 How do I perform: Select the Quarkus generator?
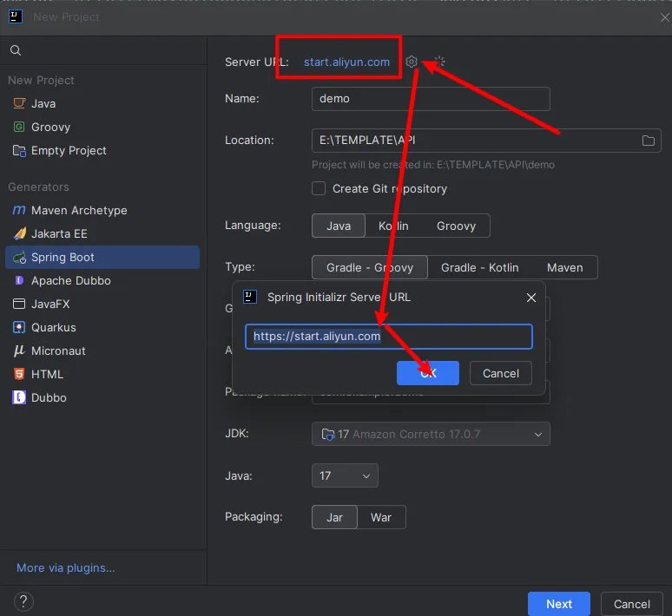pyautogui.click(x=53, y=327)
